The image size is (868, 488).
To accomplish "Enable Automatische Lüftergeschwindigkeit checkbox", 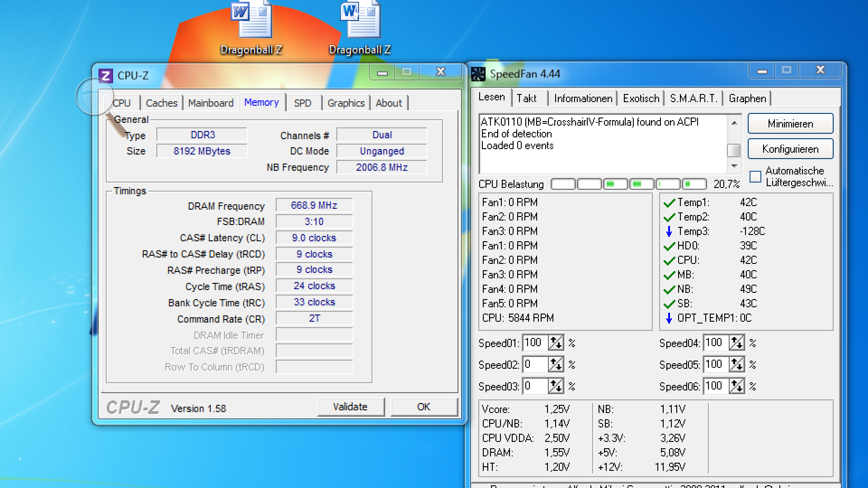I will pos(755,177).
